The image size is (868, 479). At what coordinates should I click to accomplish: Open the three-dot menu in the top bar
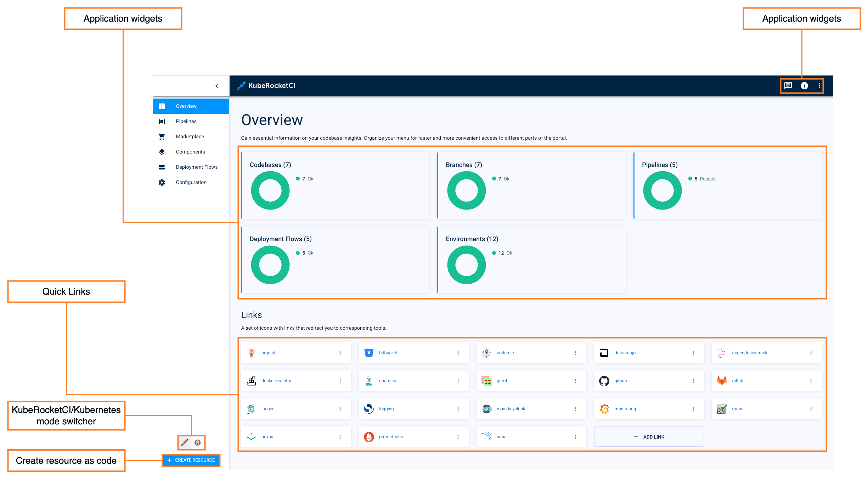(819, 85)
